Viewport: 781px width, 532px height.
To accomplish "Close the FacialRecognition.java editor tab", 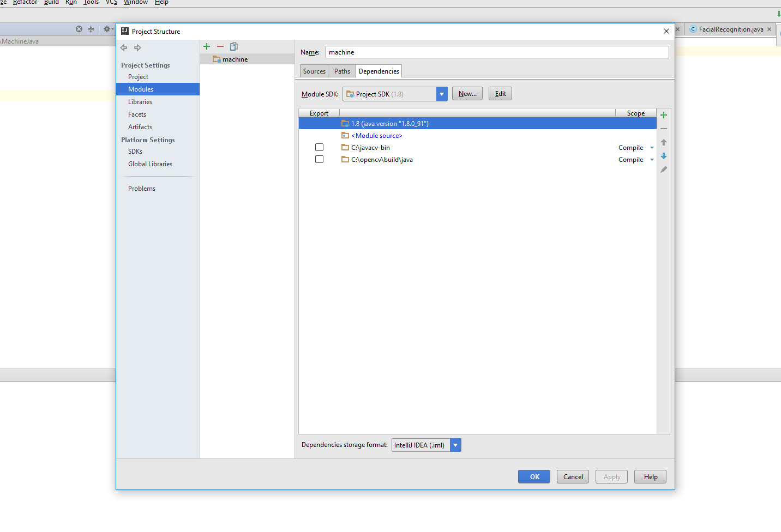I will [x=770, y=29].
